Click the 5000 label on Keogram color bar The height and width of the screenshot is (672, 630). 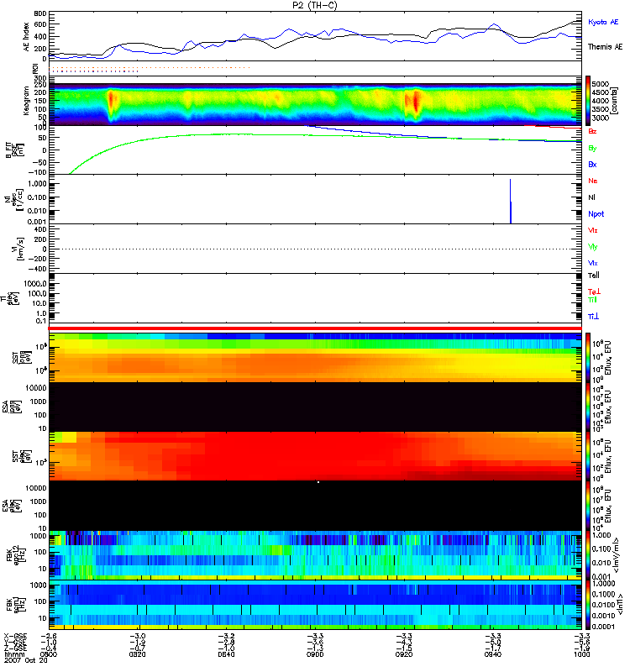tap(600, 84)
